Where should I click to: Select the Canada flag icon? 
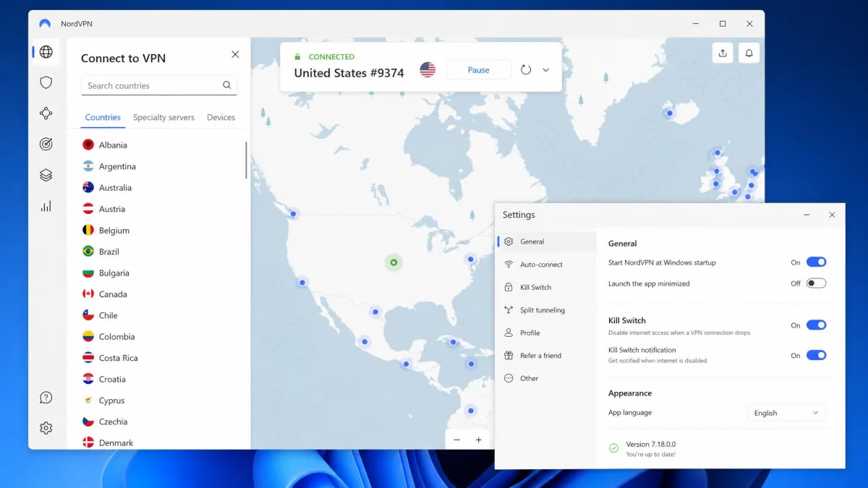click(88, 294)
